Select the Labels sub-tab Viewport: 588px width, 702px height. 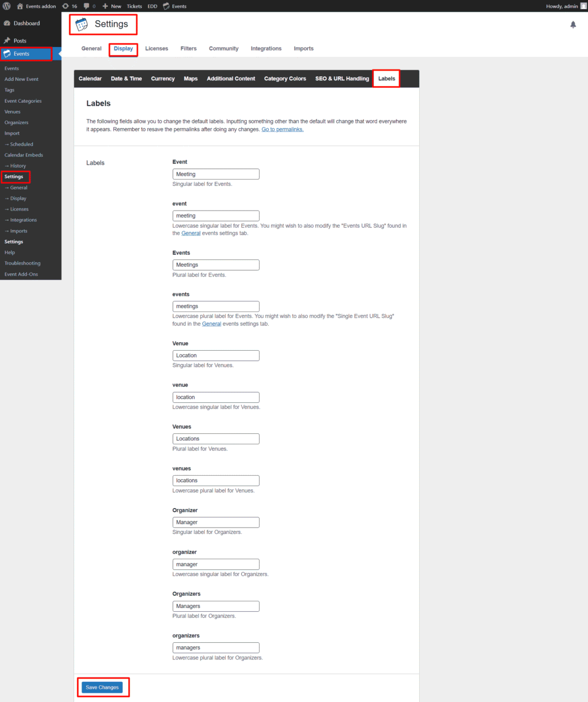[x=386, y=79]
